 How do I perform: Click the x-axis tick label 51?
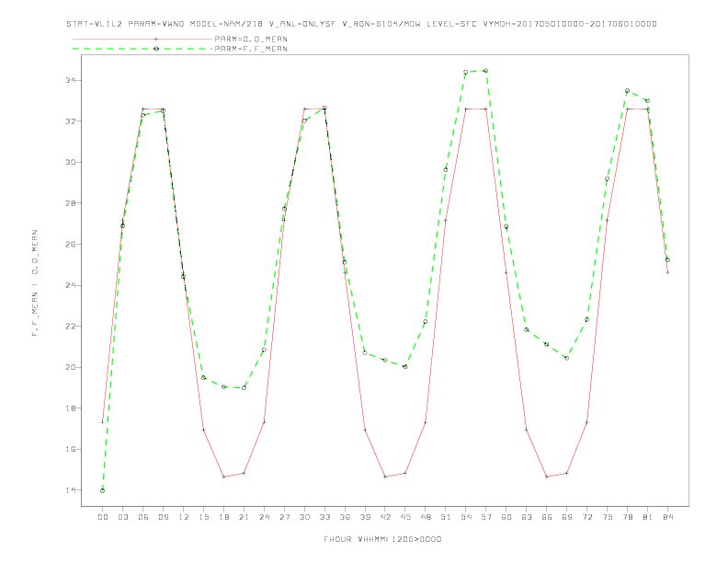[x=446, y=517]
